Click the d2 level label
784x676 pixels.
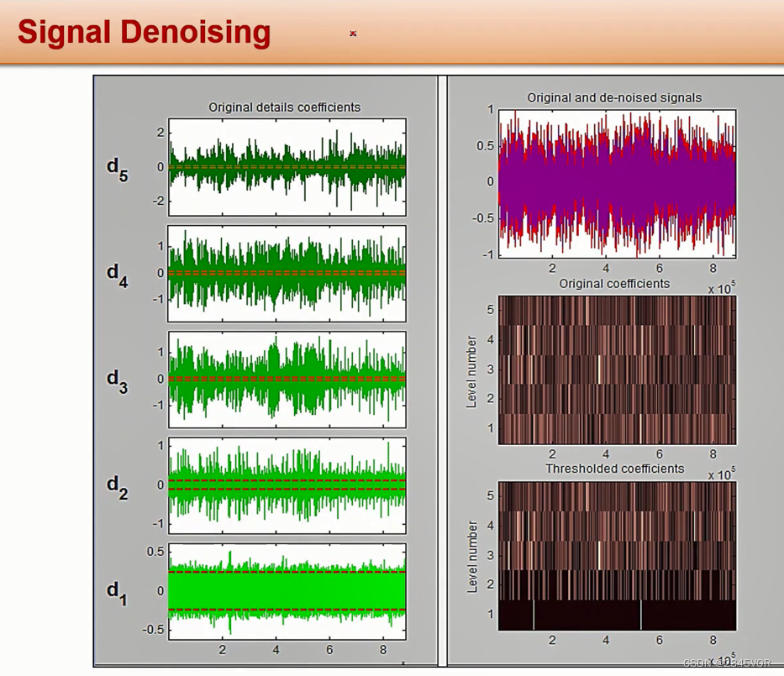(x=118, y=487)
